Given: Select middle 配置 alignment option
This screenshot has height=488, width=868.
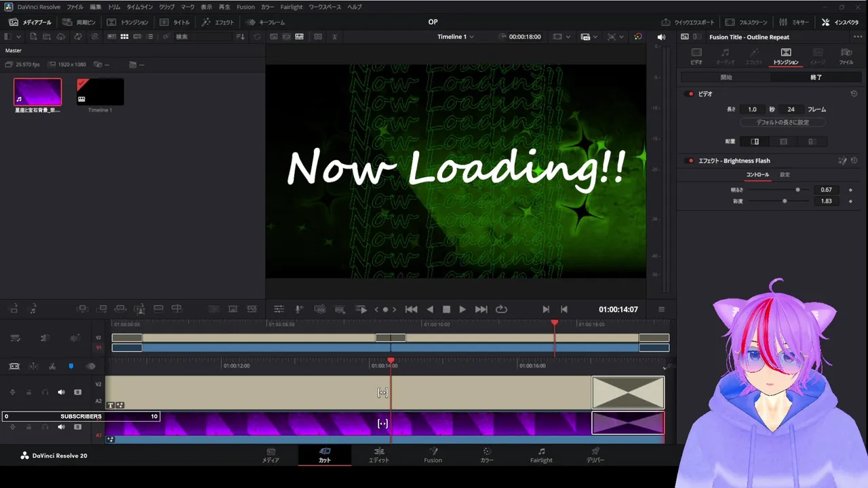Looking at the screenshot, I should (783, 142).
